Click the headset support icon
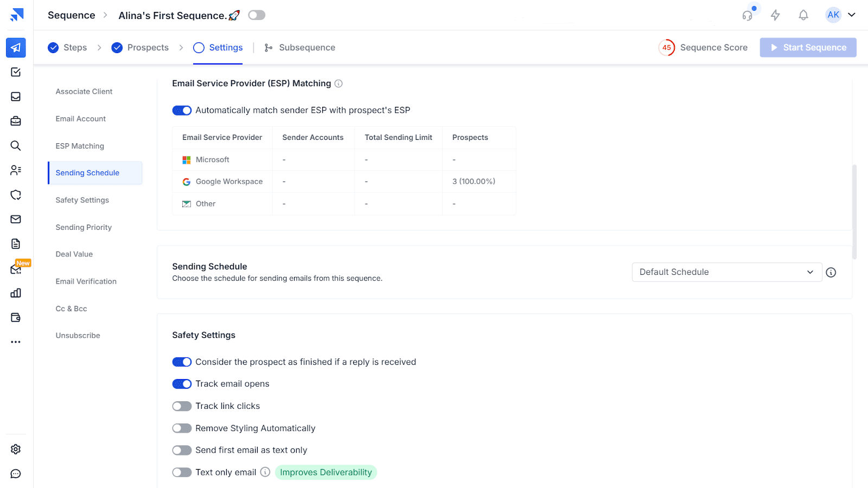The width and height of the screenshot is (868, 488). tap(748, 15)
